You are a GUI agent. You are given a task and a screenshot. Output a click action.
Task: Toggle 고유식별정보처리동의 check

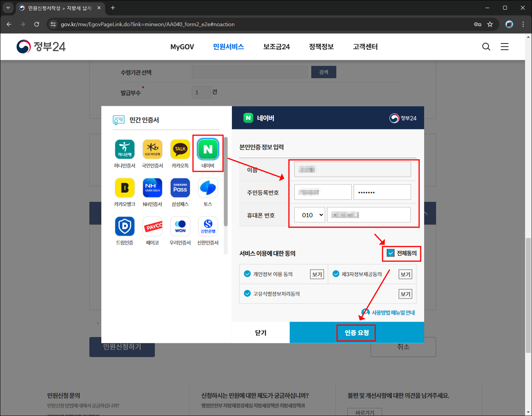(247, 294)
